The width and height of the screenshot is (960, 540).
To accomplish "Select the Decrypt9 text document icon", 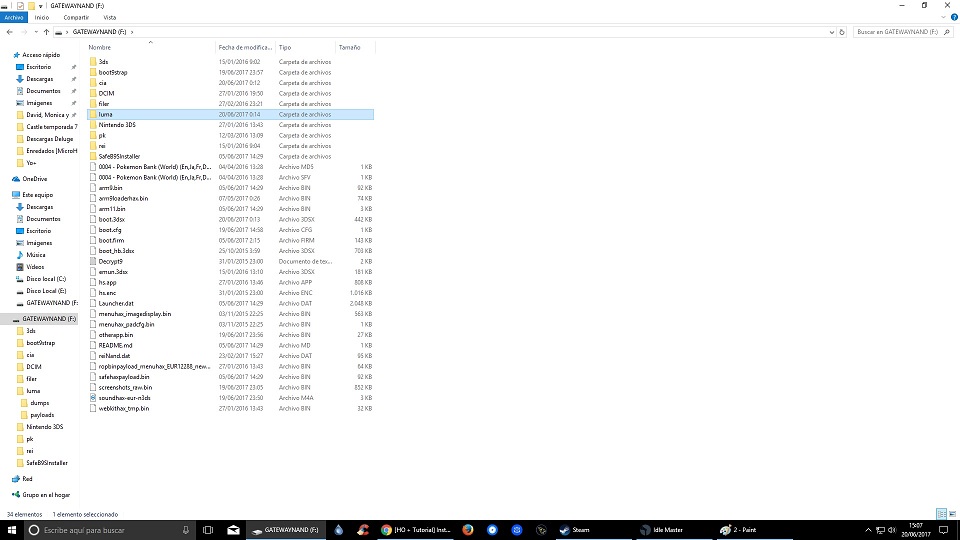I will [x=93, y=261].
